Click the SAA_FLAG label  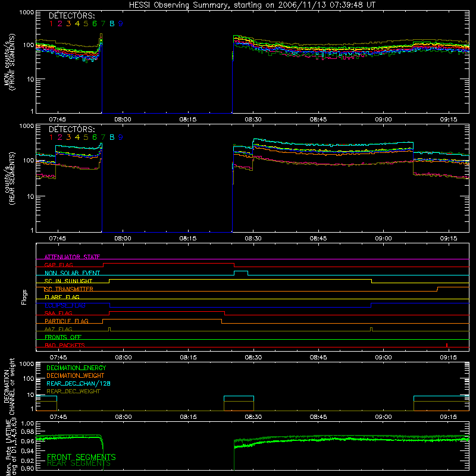pos(58,313)
